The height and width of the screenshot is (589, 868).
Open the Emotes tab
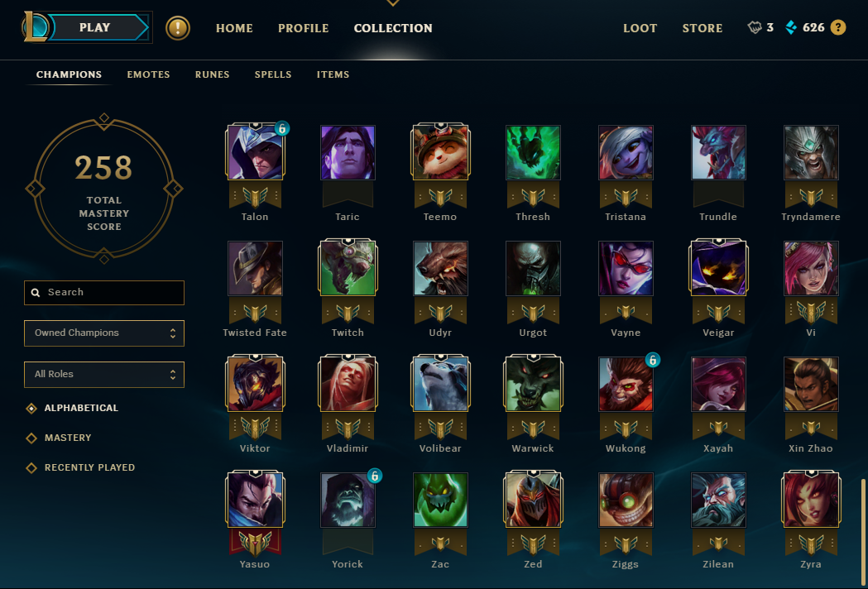[x=148, y=74]
